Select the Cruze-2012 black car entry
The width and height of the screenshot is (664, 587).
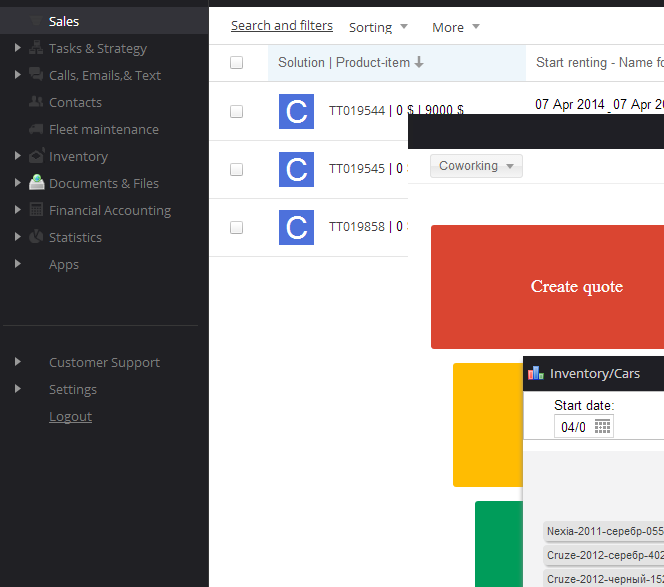603,579
